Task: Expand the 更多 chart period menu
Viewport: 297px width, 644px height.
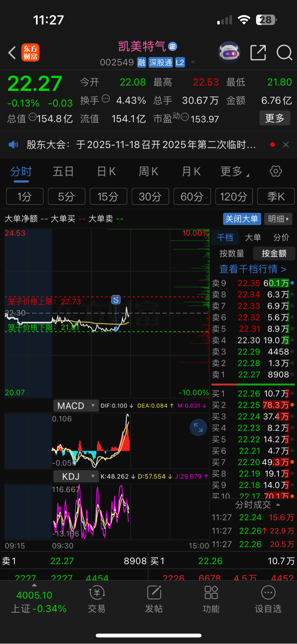Action: 234,171
